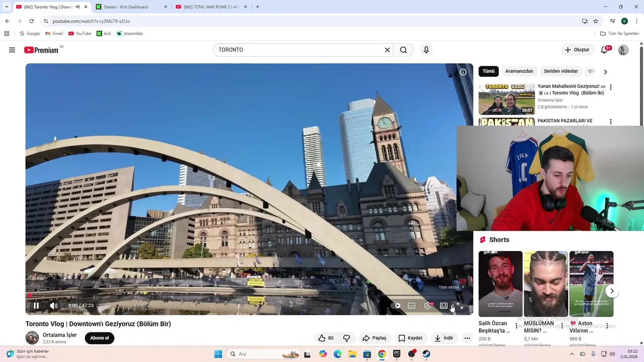The width and height of the screenshot is (644, 362).
Task: Click the taskbar Ara search box
Action: (264, 354)
